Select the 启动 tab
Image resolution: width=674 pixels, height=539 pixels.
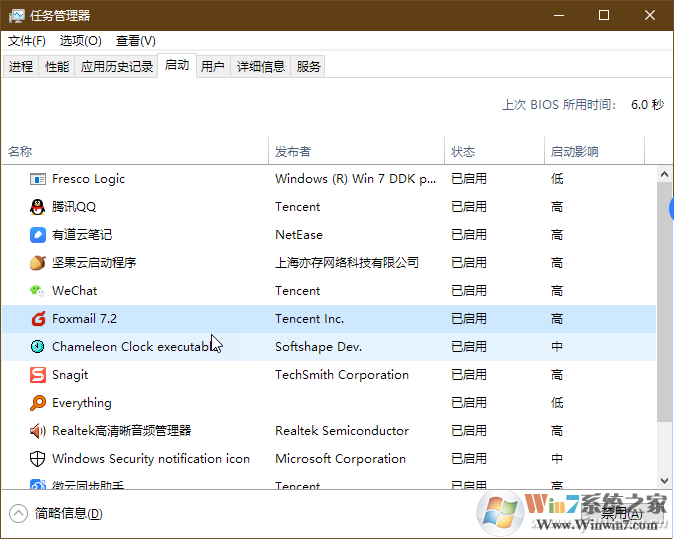point(177,65)
